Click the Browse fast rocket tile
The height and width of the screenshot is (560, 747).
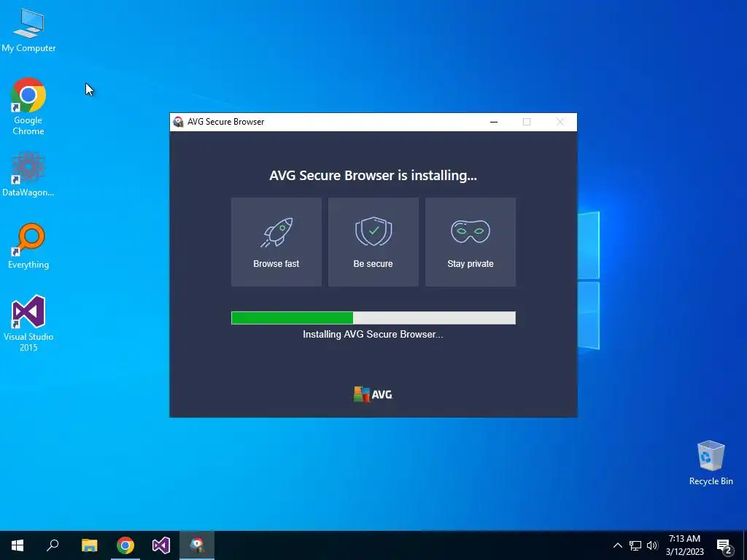(276, 242)
